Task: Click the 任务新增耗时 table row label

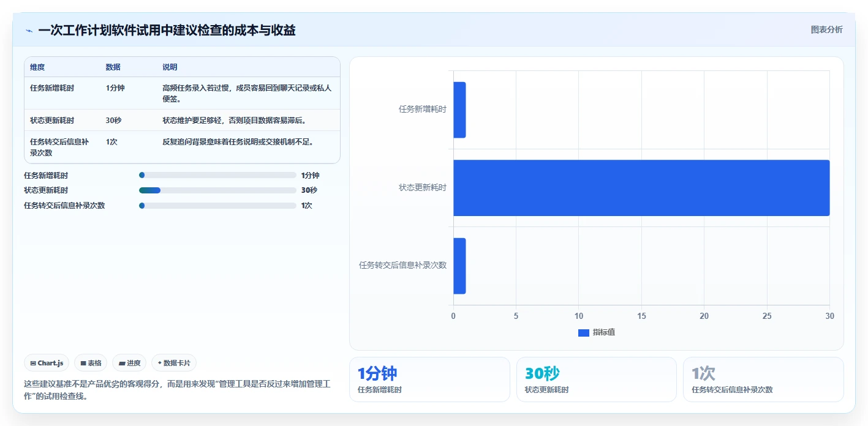Action: click(x=52, y=88)
